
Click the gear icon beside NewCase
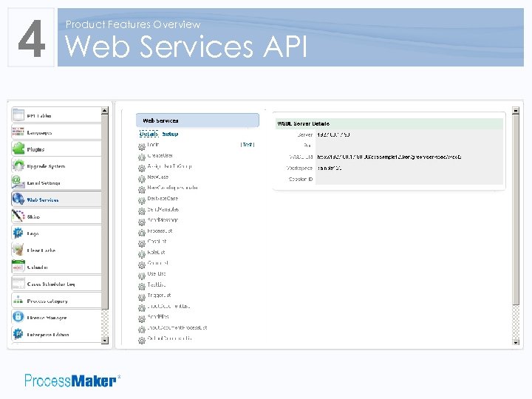(x=141, y=179)
